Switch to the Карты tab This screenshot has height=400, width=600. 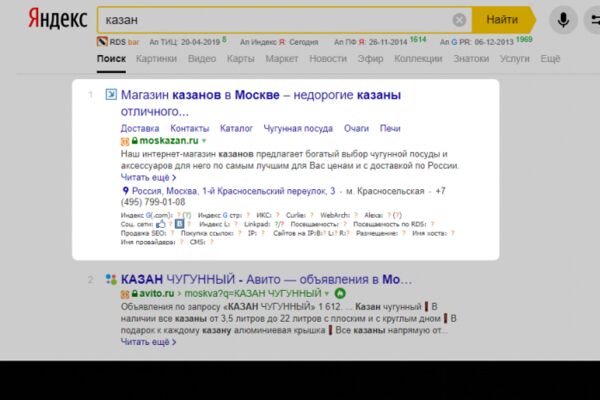pos(240,59)
